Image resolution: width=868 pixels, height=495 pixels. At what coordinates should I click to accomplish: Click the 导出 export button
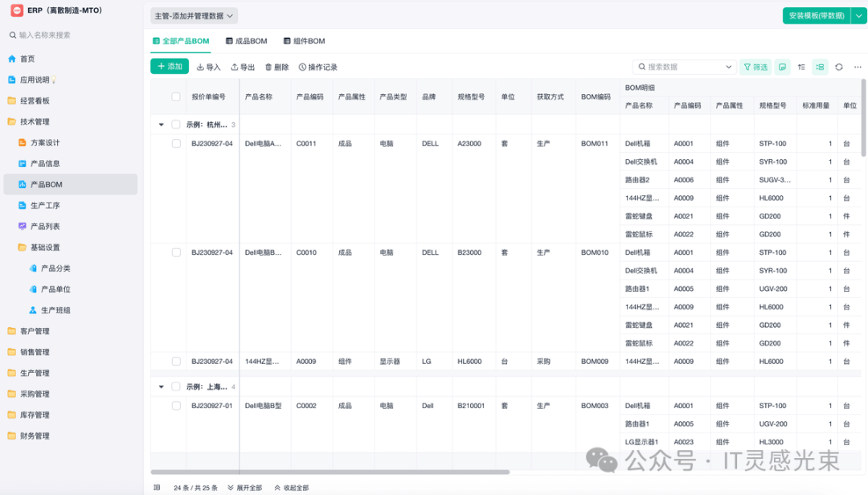click(x=243, y=67)
